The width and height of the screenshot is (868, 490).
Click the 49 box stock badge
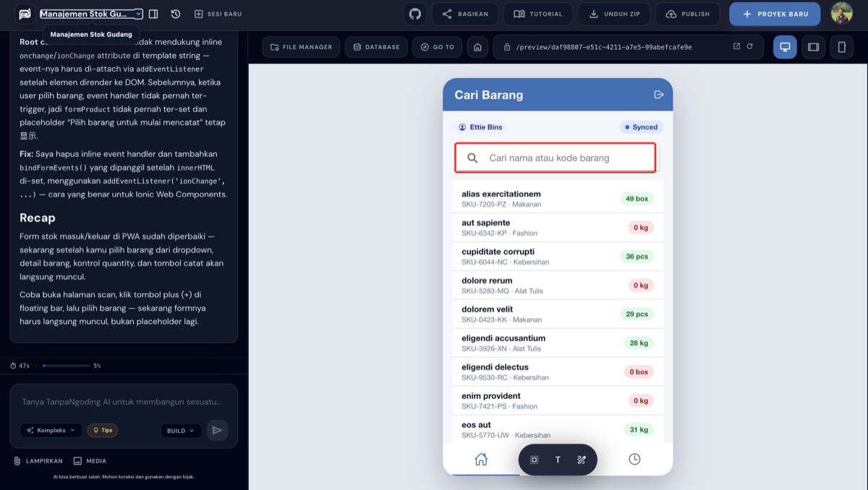pos(637,199)
